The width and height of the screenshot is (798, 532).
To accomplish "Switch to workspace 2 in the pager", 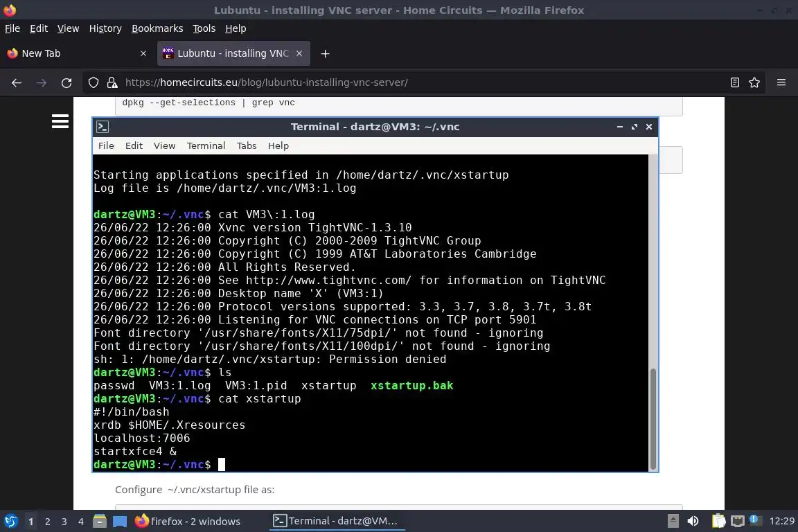I will click(x=47, y=522).
